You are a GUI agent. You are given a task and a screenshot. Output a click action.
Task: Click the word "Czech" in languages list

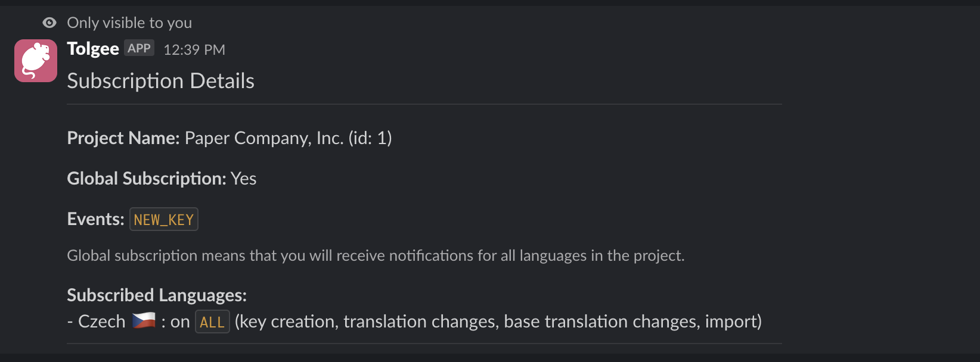click(102, 322)
